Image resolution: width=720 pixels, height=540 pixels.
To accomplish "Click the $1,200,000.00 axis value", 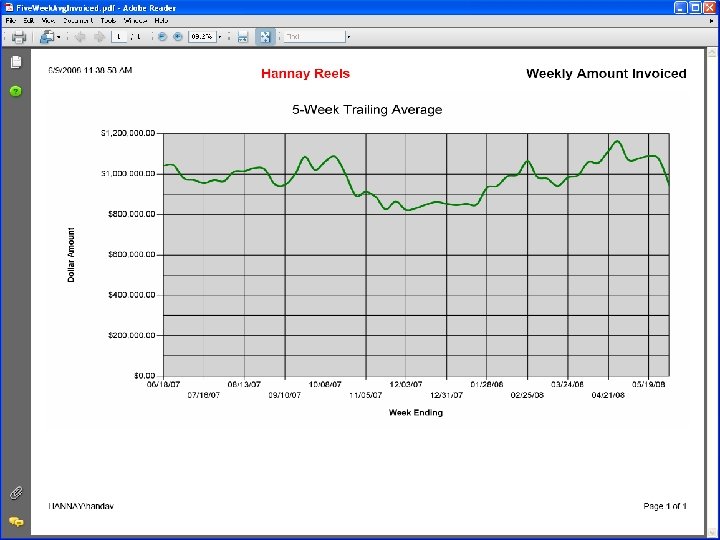I will [x=128, y=133].
